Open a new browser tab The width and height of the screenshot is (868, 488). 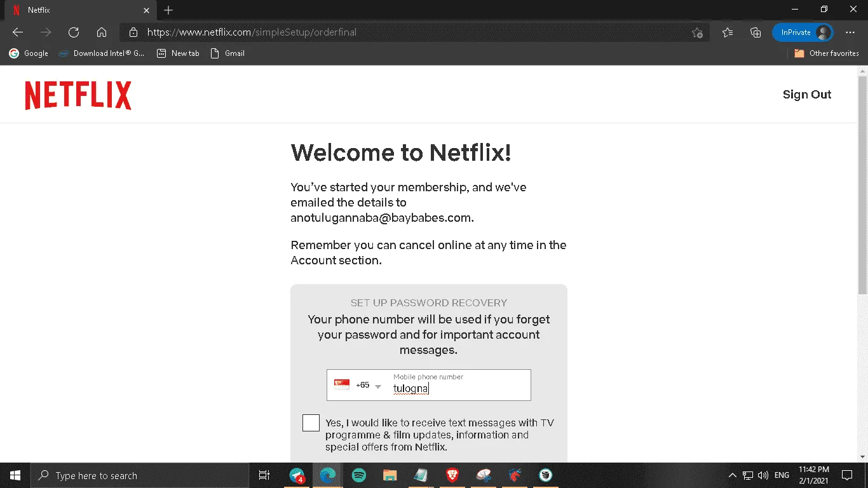tap(168, 10)
